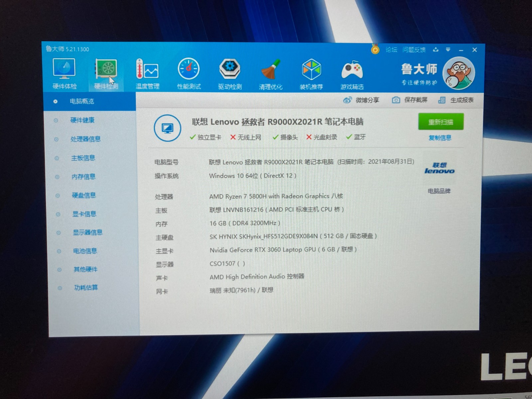Share via 微博分享
The width and height of the screenshot is (532, 399).
click(x=361, y=100)
